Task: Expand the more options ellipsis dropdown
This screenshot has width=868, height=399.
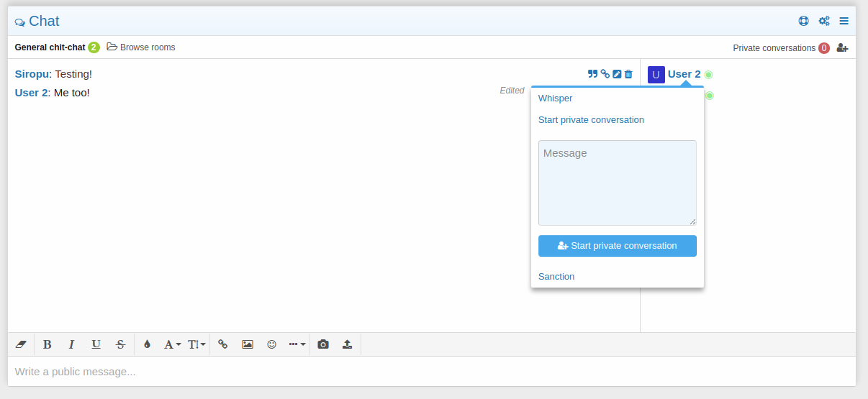Action: [297, 344]
